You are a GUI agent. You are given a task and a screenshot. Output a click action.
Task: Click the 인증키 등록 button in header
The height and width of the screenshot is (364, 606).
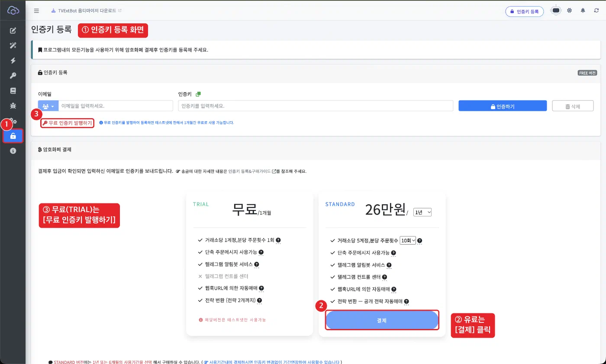pyautogui.click(x=524, y=12)
